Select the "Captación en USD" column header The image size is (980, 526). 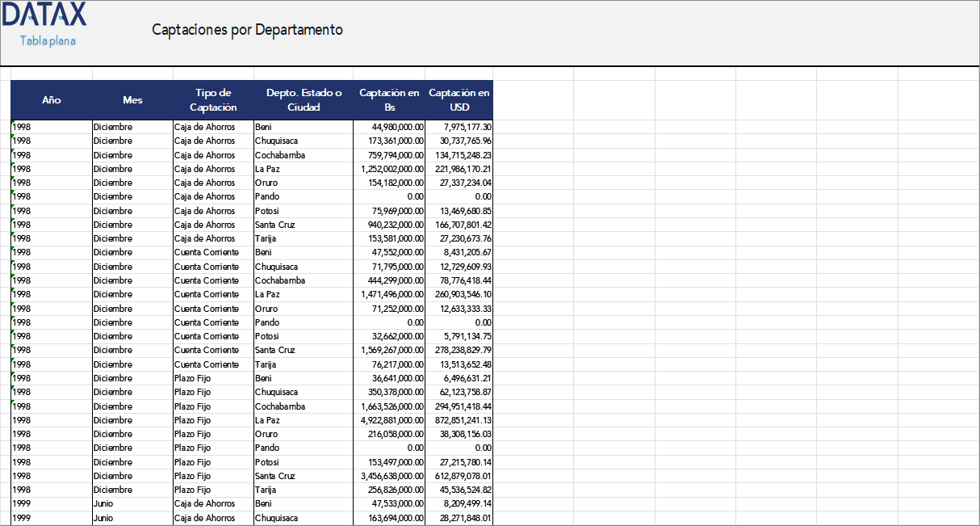point(458,99)
